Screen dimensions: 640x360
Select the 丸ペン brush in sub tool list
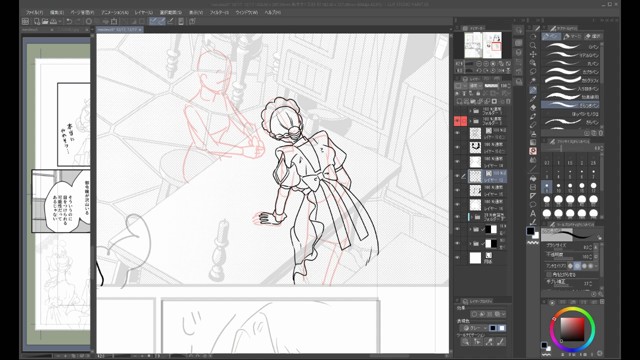(571, 63)
